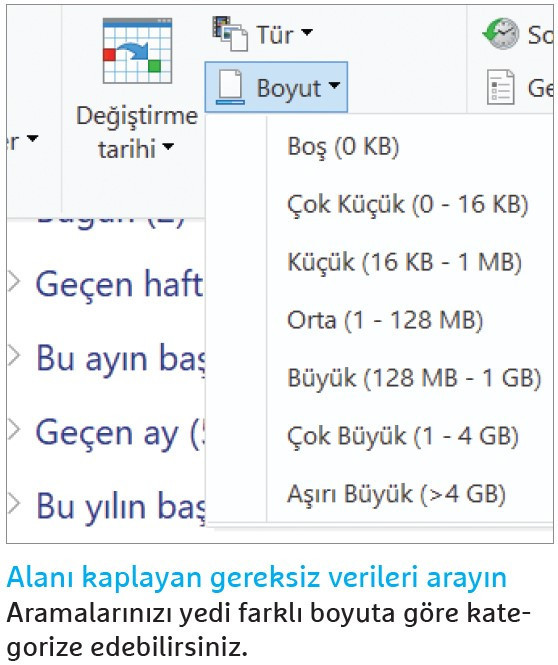Pick Orta (1 - 128 MB)
Viewport: 558px width, 665px height.
[385, 320]
